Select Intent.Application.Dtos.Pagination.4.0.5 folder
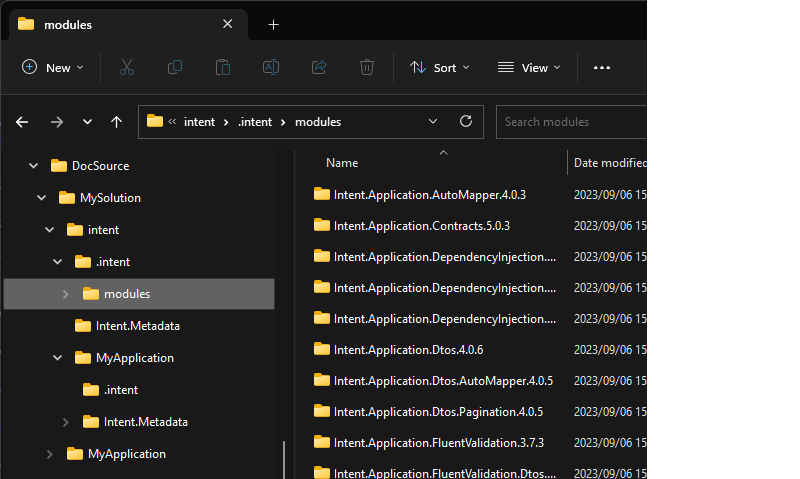Screen dimensions: 800x479 pos(438,412)
